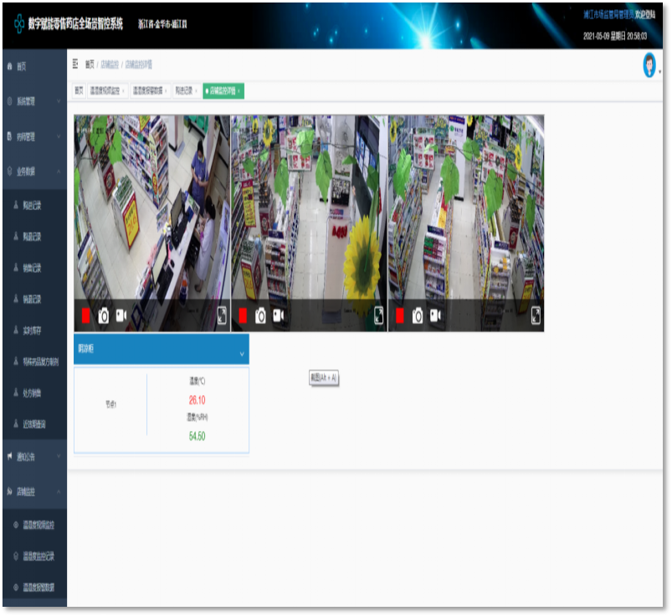Viewport: 672px width, 616px height.
Task: Expand the 通知公告 sidebar menu
Action: tap(33, 457)
